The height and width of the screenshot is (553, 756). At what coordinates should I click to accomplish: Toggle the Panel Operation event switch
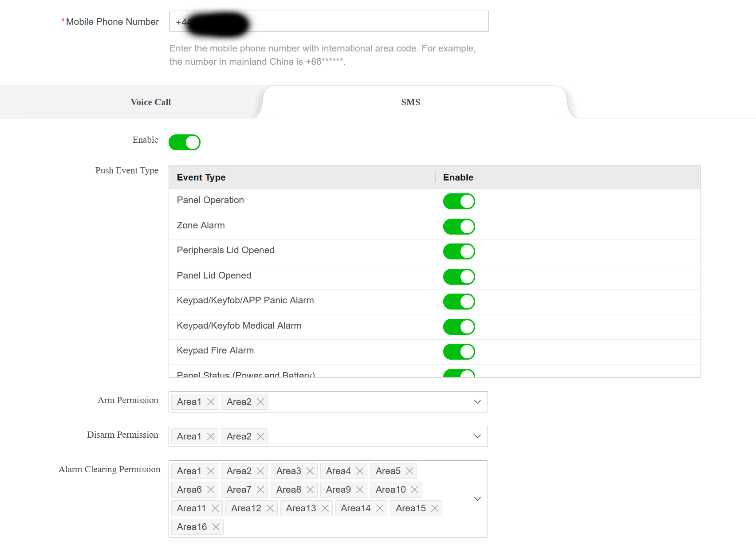point(459,201)
